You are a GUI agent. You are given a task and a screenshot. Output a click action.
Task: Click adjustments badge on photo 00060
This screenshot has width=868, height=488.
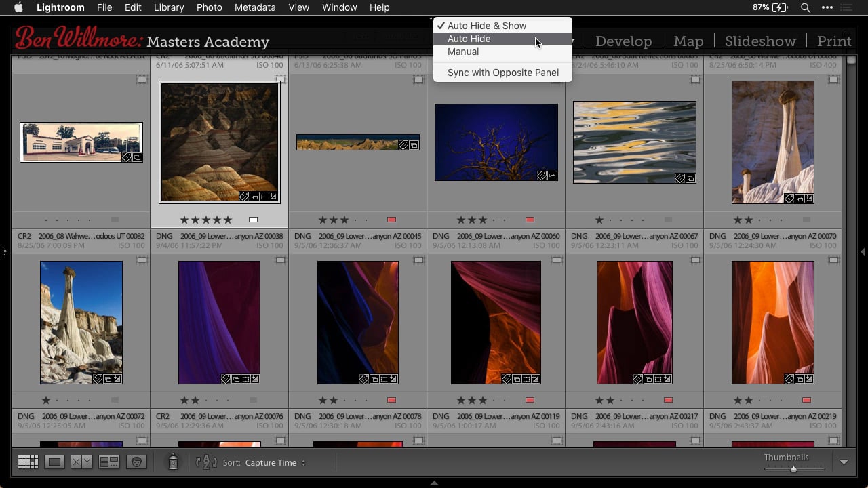click(535, 379)
